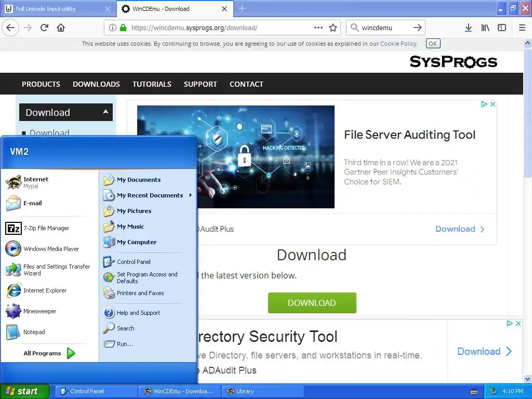This screenshot has width=532, height=399.
Task: Open the top ad's AdChoices triangle icon
Action: 484,104
